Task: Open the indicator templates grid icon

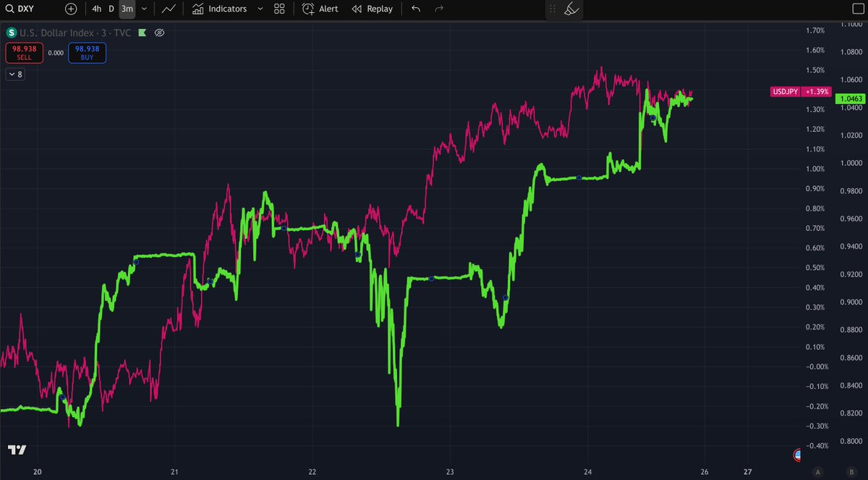Action: [280, 9]
